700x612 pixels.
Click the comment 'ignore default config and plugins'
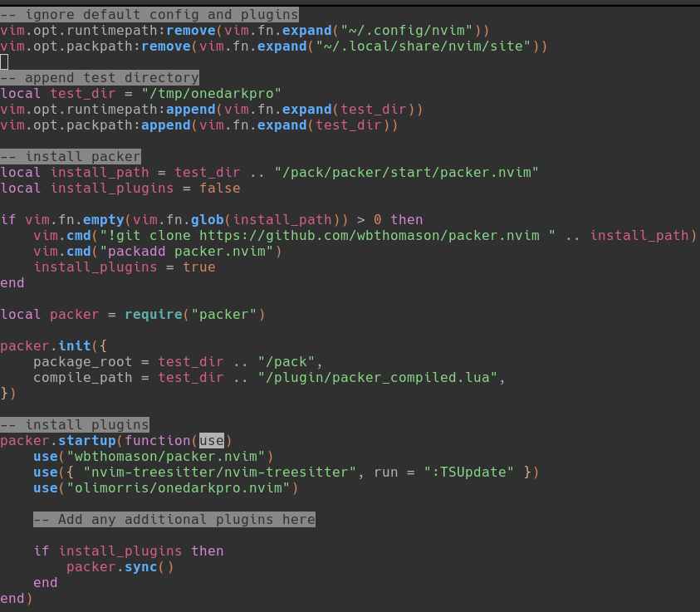[149, 15]
